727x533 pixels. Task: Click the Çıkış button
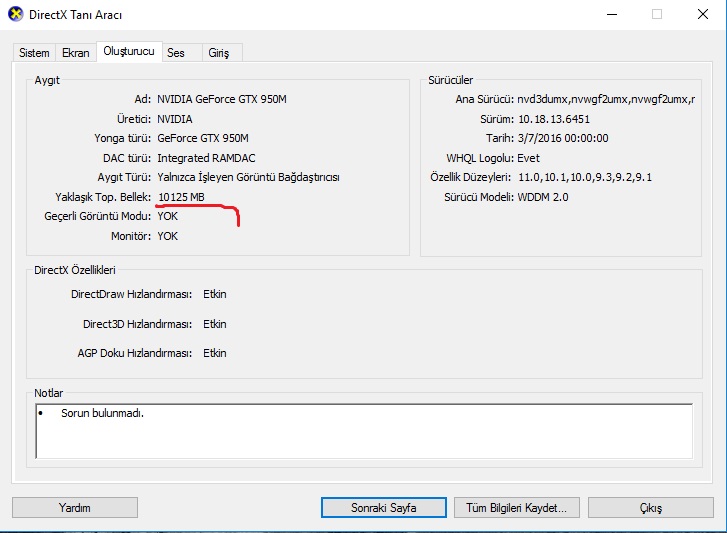(x=650, y=508)
